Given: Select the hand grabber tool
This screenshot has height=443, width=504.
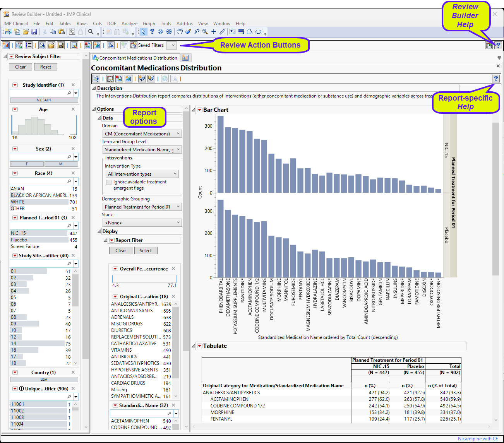Looking at the screenshot, I should 180,32.
